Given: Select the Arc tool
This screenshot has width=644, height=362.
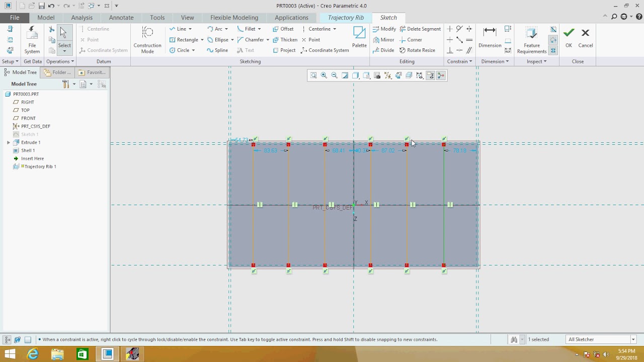Looking at the screenshot, I should pyautogui.click(x=214, y=29).
